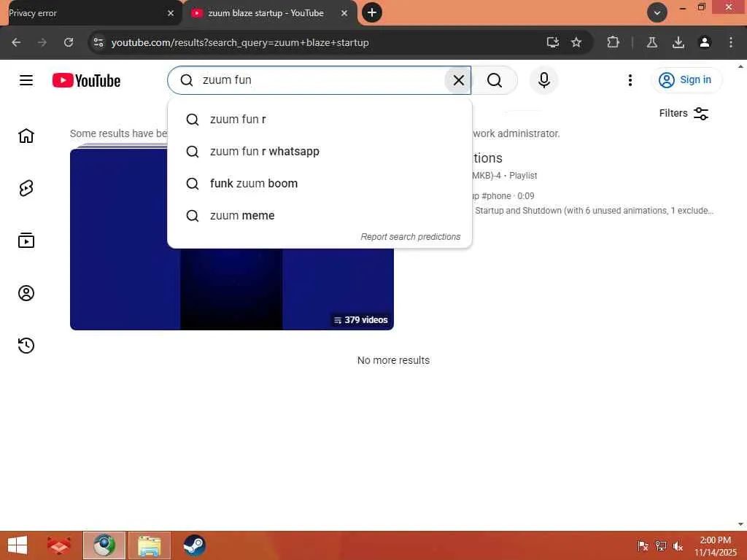Open the '#phone · 0:09' video line

[x=503, y=195]
